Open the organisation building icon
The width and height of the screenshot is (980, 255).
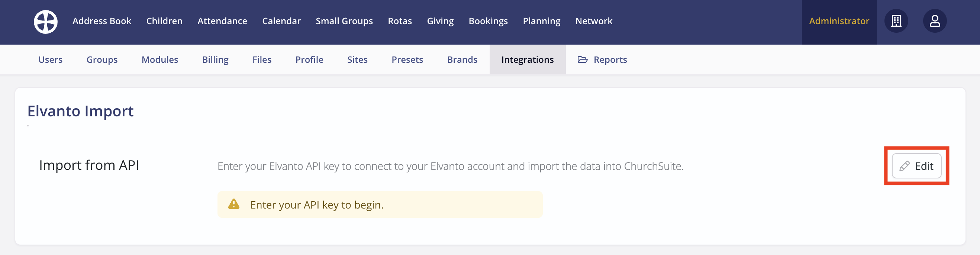pyautogui.click(x=896, y=21)
